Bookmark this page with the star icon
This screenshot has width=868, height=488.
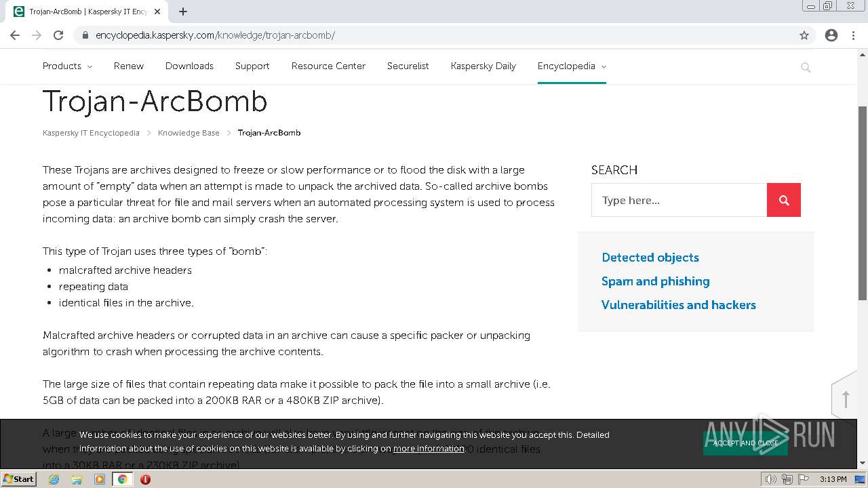(804, 35)
